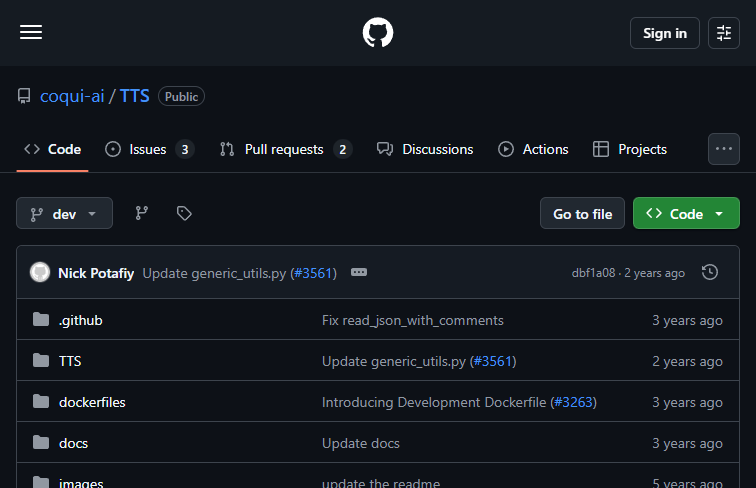The width and height of the screenshot is (756, 488).
Task: Open appearance settings sliders icon
Action: [724, 33]
